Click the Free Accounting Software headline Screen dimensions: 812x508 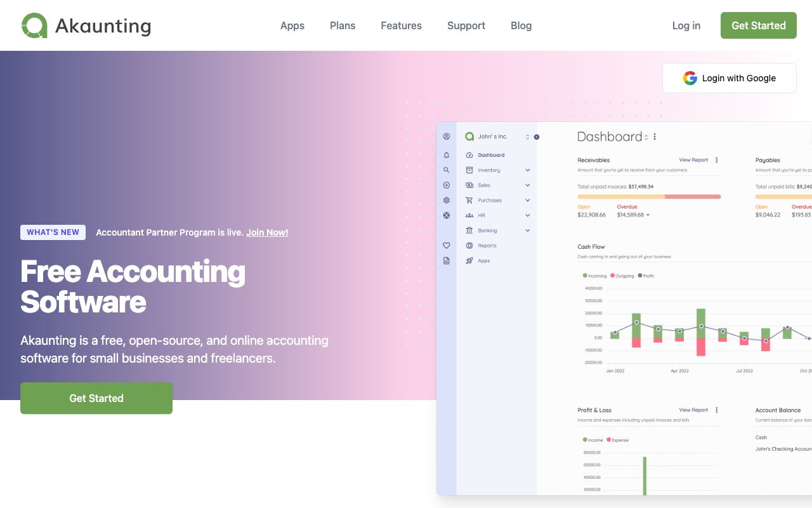pyautogui.click(x=133, y=286)
